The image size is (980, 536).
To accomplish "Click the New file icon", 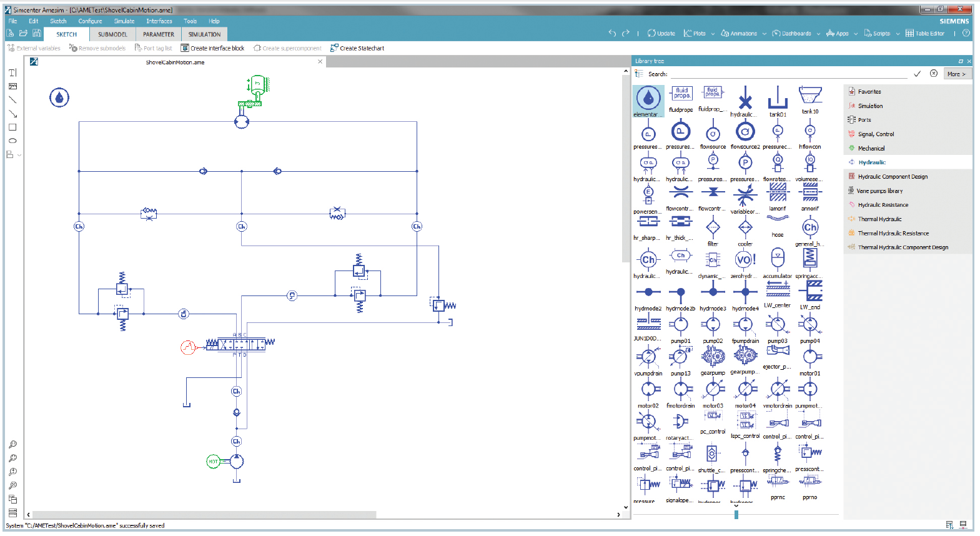I will (10, 33).
